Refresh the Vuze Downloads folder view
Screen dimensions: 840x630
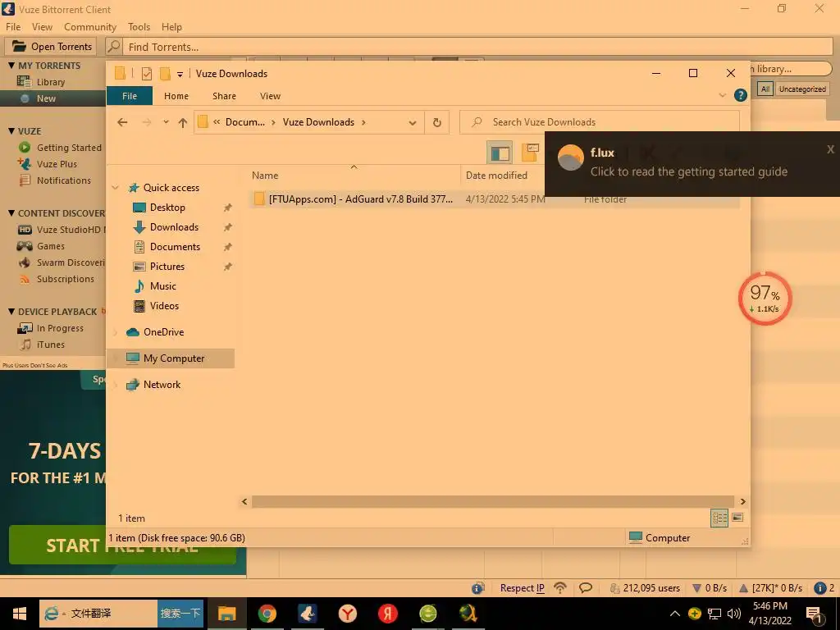[437, 122]
